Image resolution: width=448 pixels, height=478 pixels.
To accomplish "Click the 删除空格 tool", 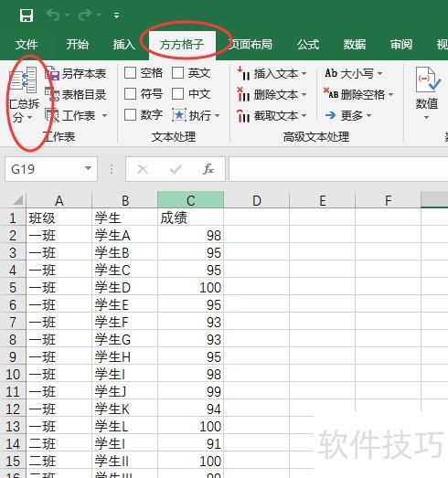I will click(358, 94).
